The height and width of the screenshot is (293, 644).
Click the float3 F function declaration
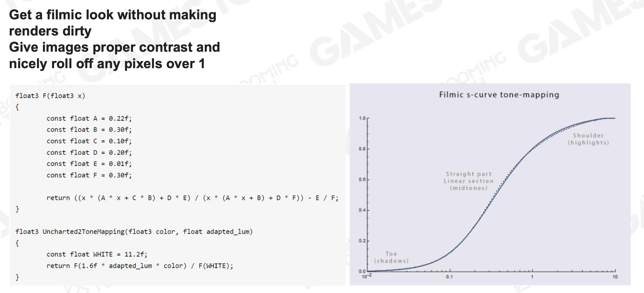point(47,95)
